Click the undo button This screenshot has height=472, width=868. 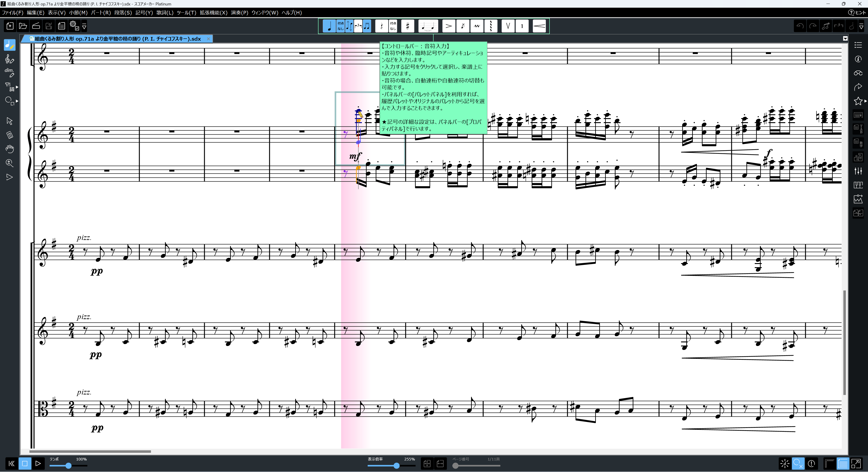point(800,26)
